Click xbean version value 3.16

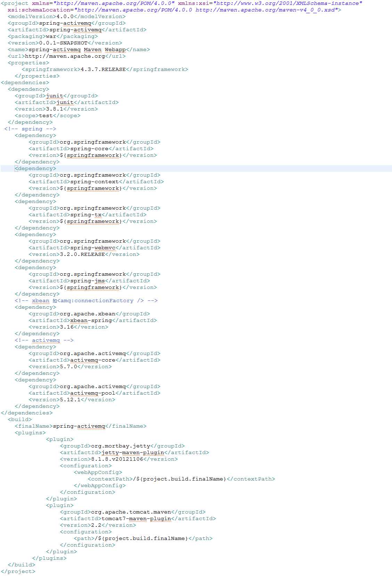coord(67,327)
